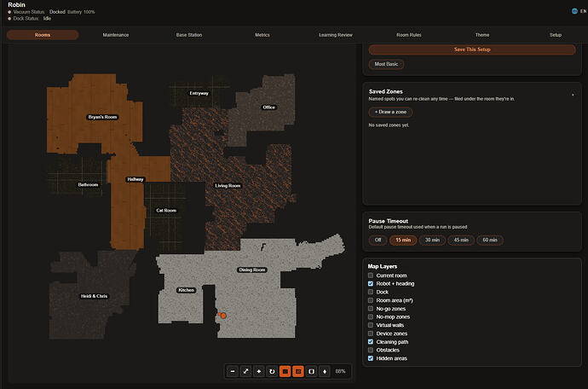The image size is (588, 389).
Task: Collapse the Saved Zones panel arrow
Action: (573, 95)
